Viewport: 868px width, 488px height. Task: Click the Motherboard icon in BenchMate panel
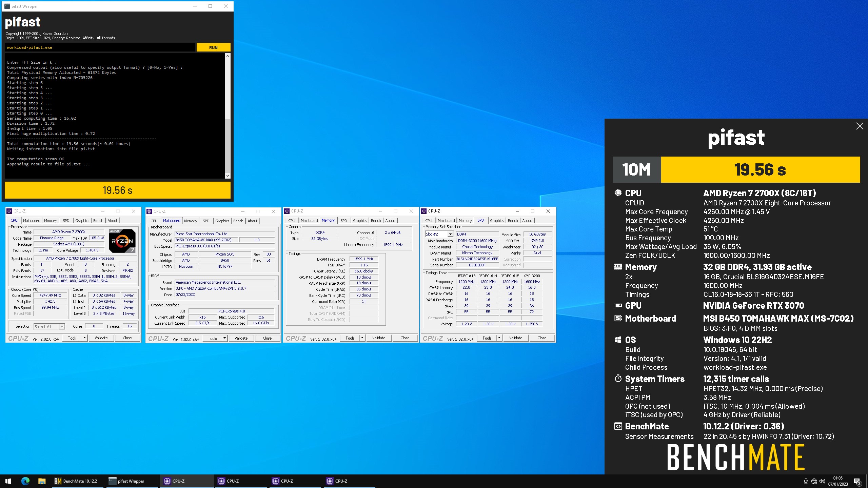click(x=618, y=318)
